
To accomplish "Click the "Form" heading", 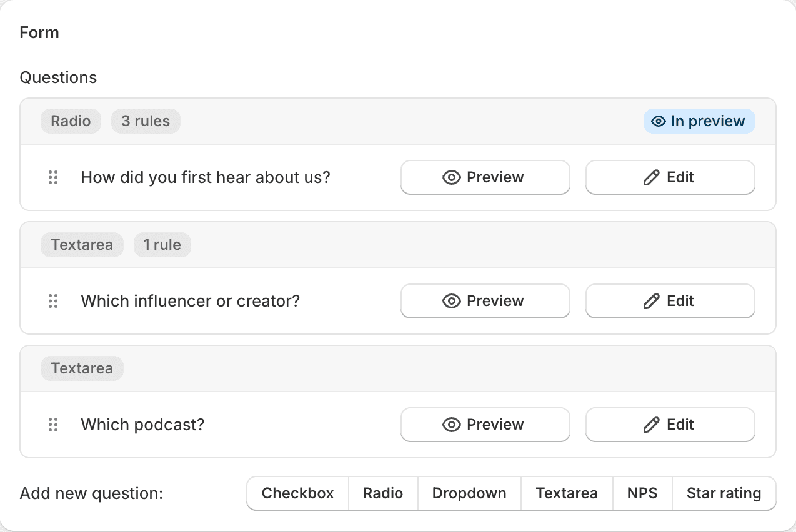I will (39, 32).
